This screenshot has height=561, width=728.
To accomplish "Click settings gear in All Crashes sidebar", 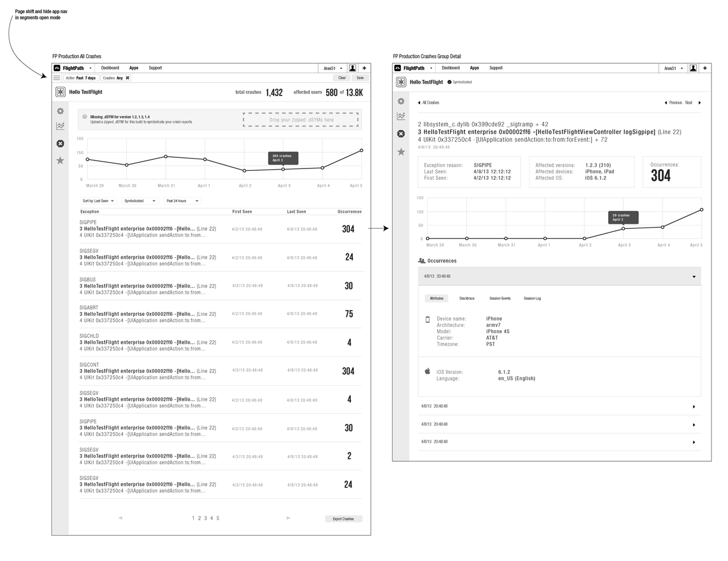I will point(60,111).
